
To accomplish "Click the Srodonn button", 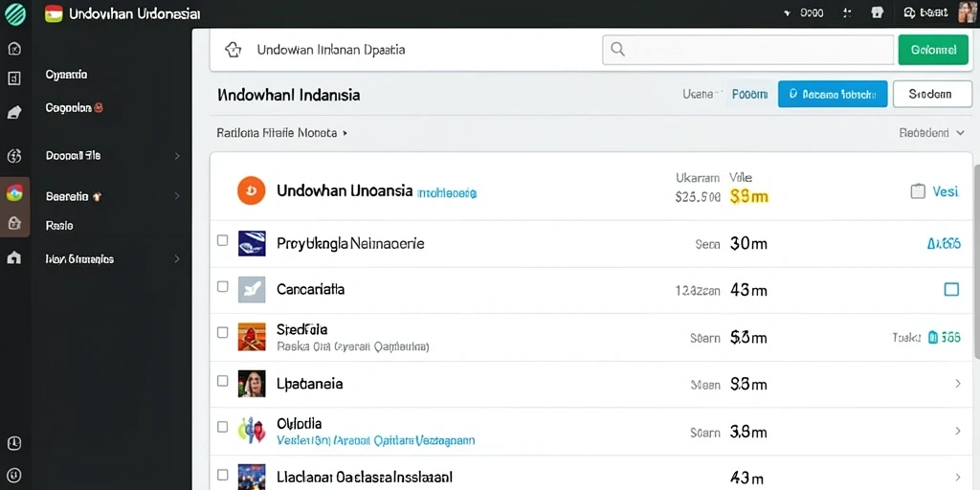I will click(x=932, y=95).
